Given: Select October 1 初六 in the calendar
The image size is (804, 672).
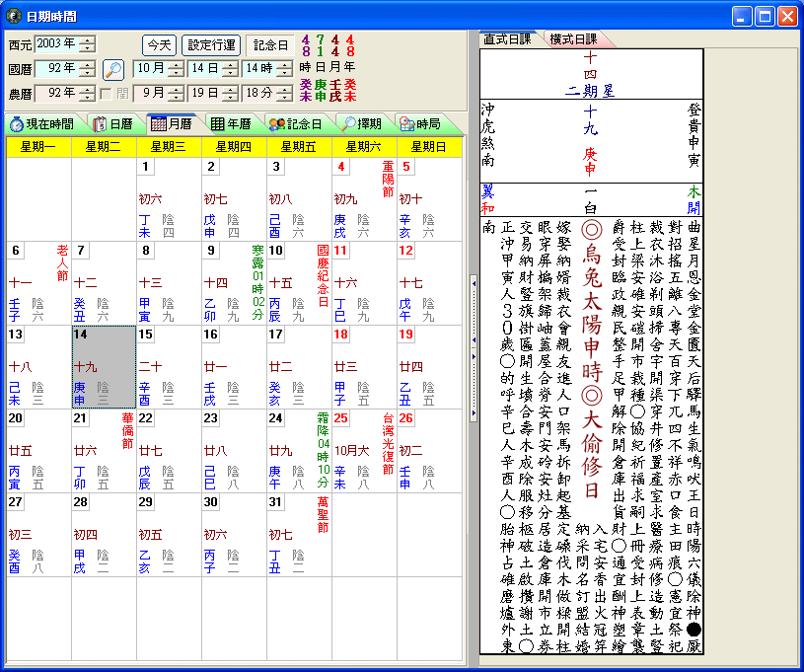Looking at the screenshot, I should coord(169,199).
